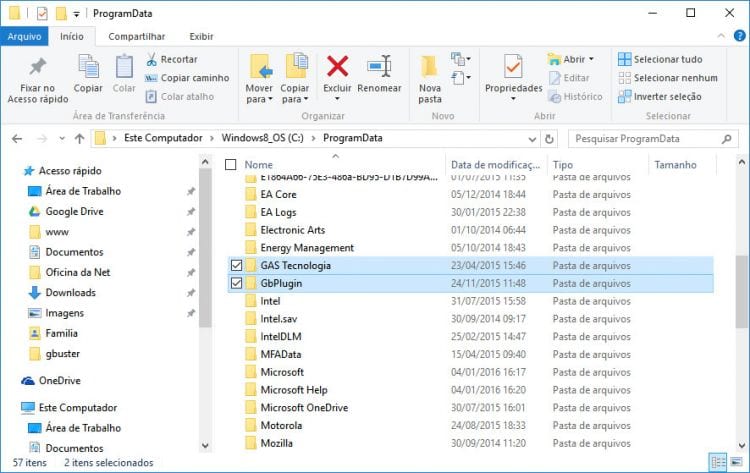Sort by Nome column header
The image size is (750, 473).
point(258,165)
